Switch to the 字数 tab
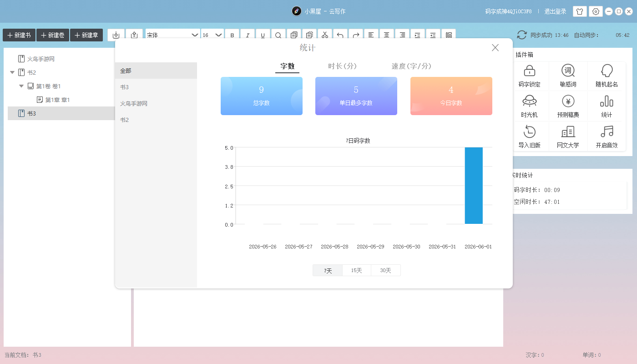This screenshot has width=637, height=364. click(x=288, y=66)
